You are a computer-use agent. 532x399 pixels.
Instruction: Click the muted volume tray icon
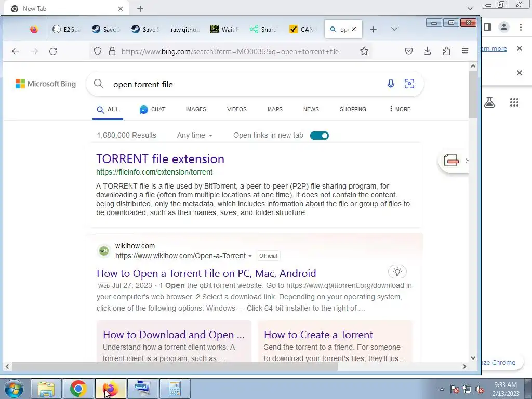pos(480,390)
